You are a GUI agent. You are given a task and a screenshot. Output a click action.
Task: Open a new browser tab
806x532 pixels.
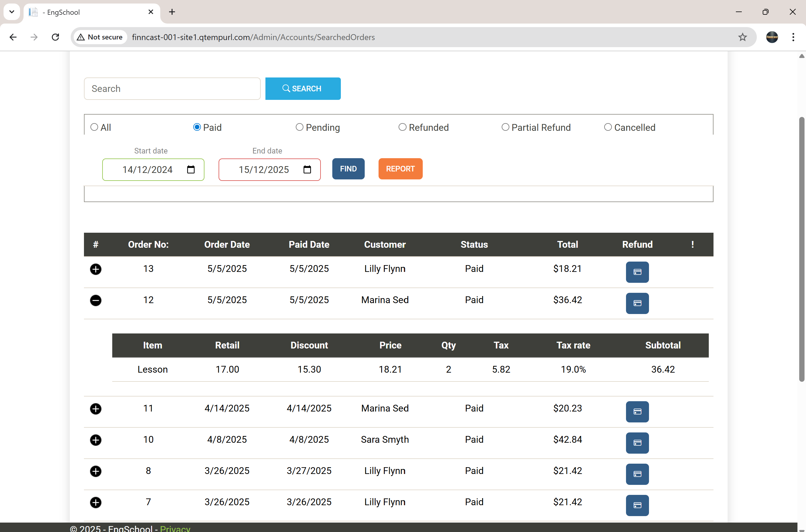[172, 12]
